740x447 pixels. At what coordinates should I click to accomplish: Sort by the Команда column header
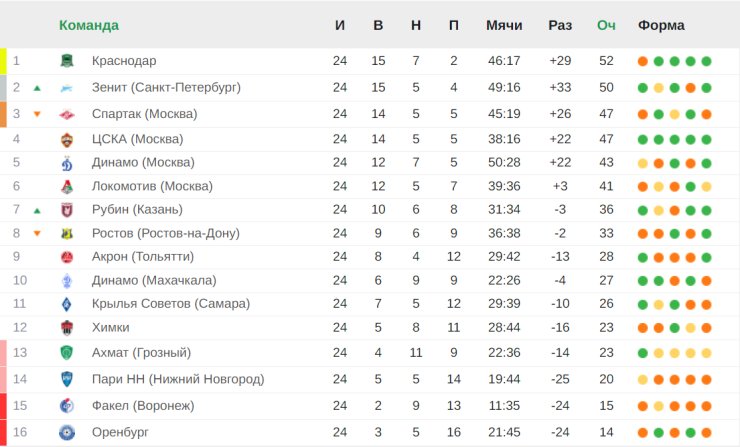pos(89,25)
